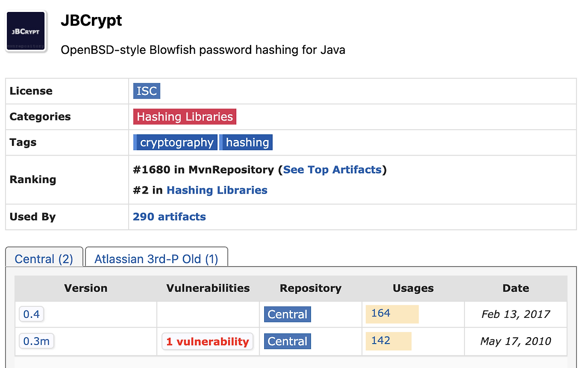Open version 0.3m

click(x=36, y=341)
